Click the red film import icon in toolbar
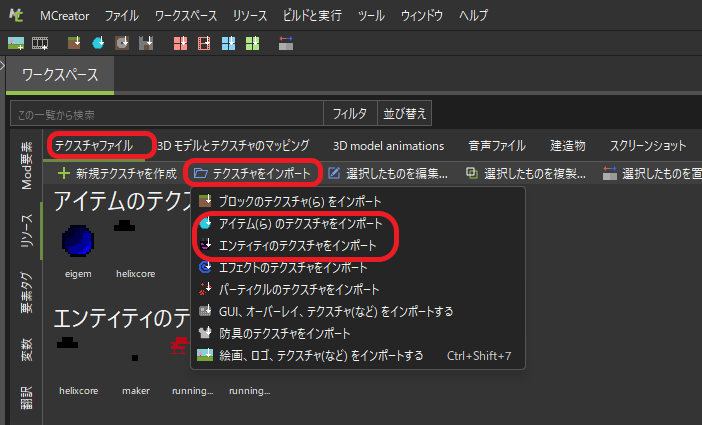 [x=204, y=43]
